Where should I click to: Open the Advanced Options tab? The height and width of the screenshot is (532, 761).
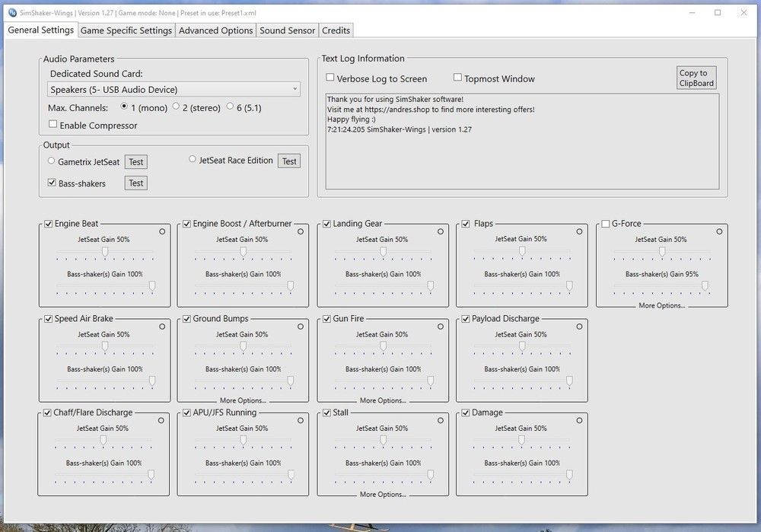tap(215, 30)
